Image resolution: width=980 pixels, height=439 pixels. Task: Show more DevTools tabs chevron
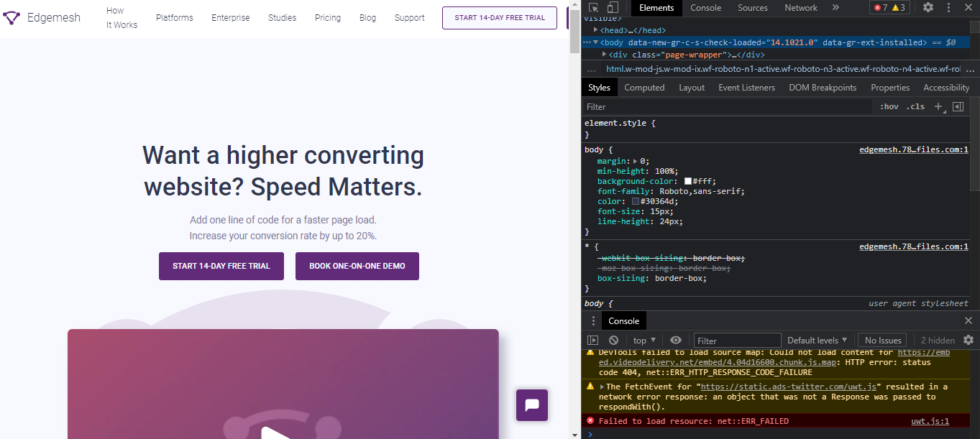click(x=835, y=7)
